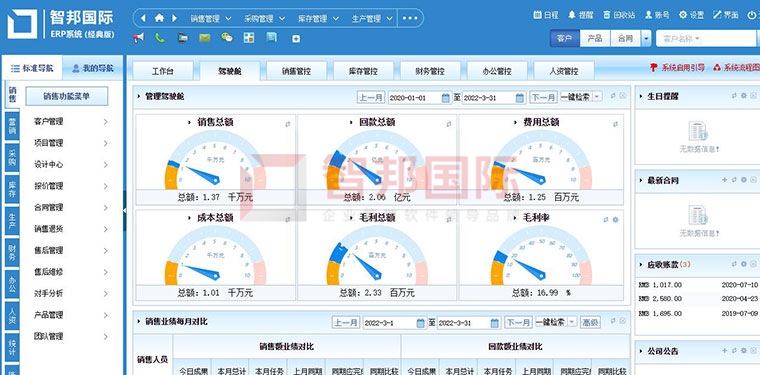Open 账号 account menu

[x=657, y=15]
